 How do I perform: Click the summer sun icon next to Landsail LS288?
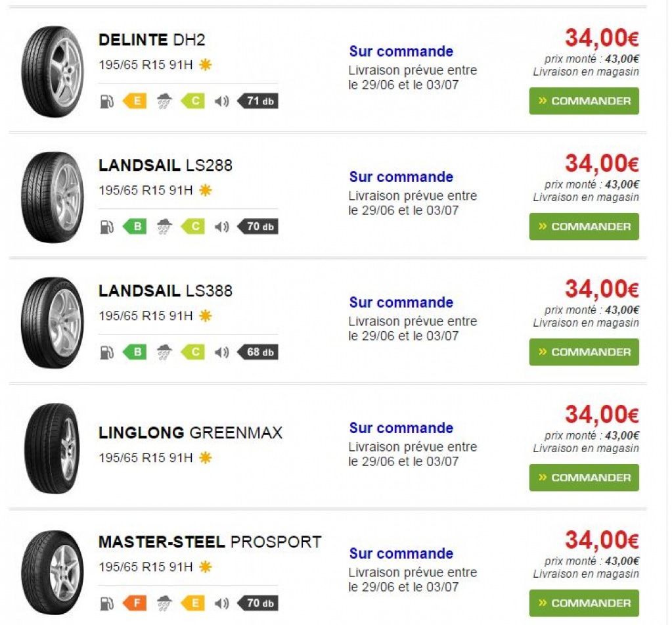(206, 191)
